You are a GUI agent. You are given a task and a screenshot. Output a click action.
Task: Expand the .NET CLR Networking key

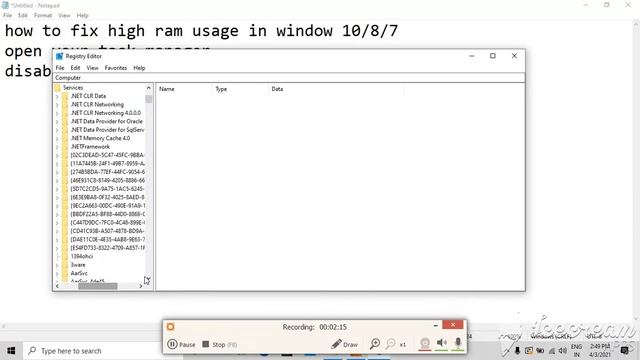click(x=57, y=105)
